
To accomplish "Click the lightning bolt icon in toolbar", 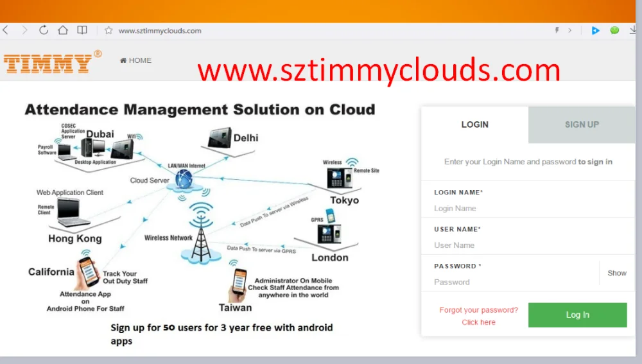I will point(557,30).
